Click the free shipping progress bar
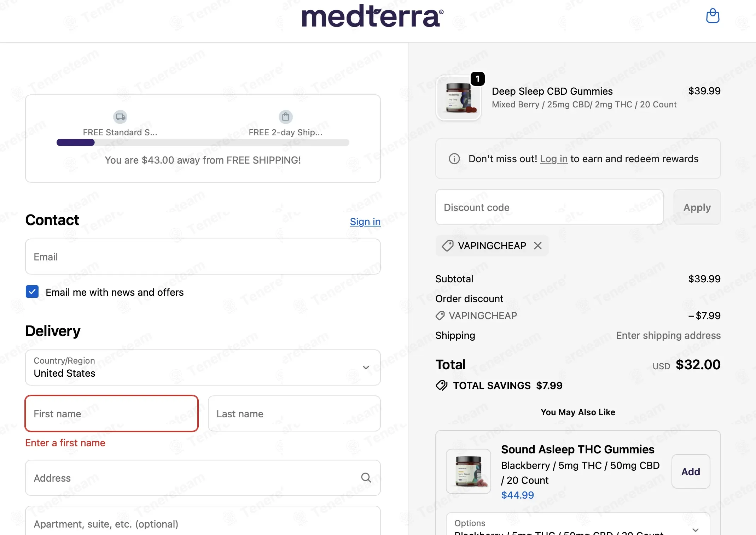Screen dimensions: 756x535 coord(203,142)
